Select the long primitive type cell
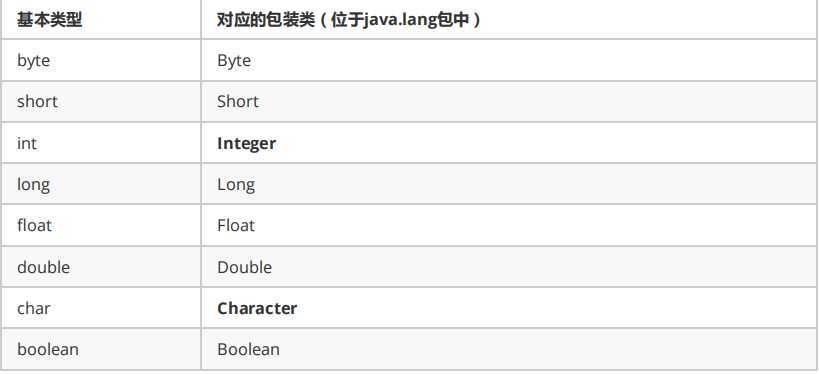The height and width of the screenshot is (374, 819). tap(101, 184)
